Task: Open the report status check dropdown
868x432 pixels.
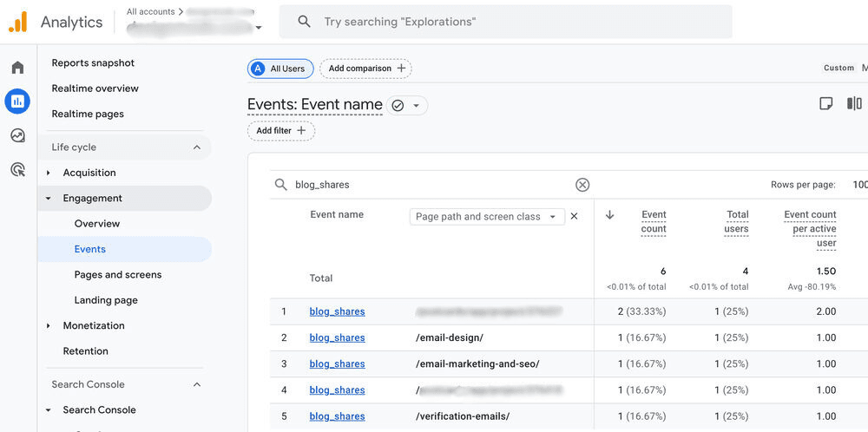Action: tap(406, 106)
